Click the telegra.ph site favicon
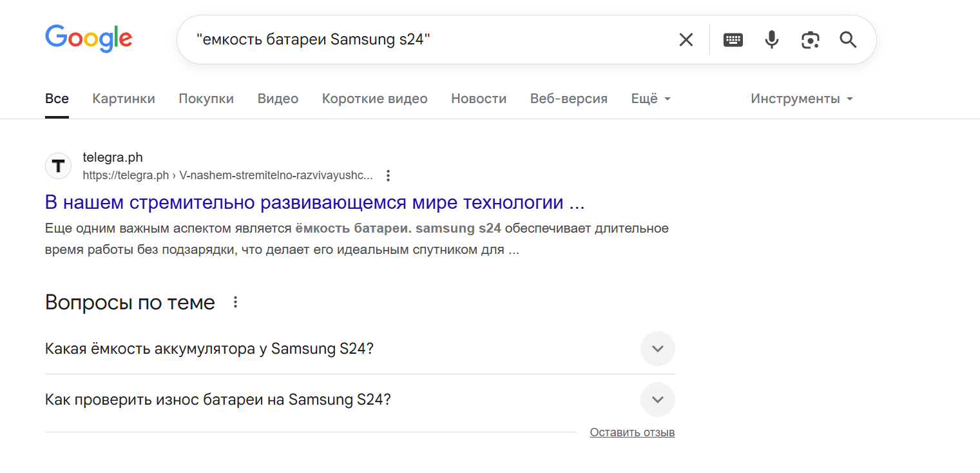 click(x=58, y=166)
